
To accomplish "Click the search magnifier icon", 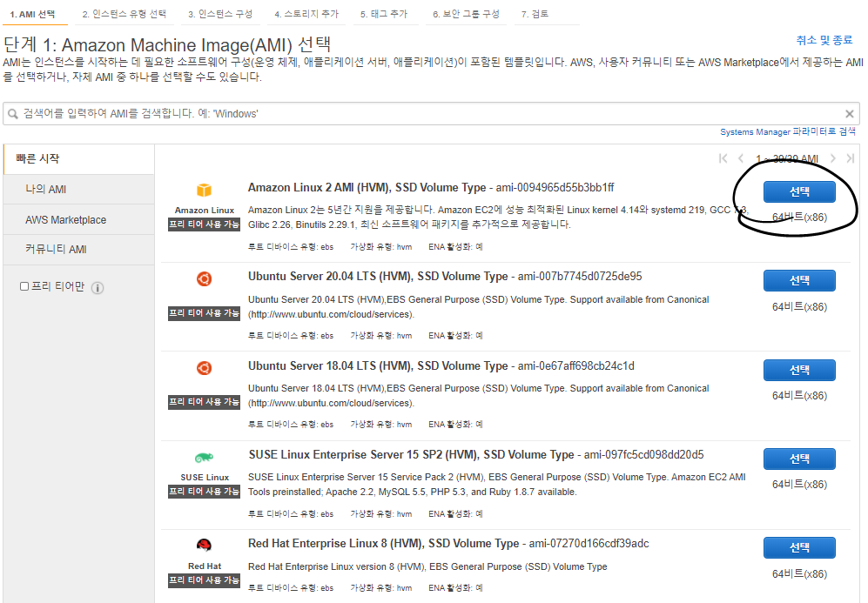I will 13,114.
